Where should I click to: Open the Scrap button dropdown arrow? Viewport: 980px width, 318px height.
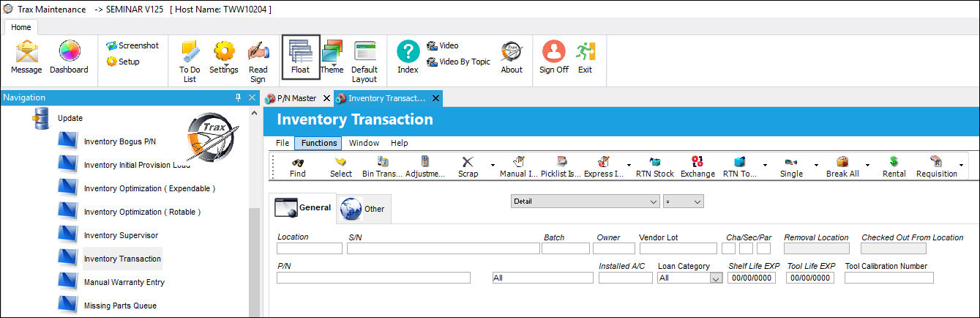[x=493, y=166]
